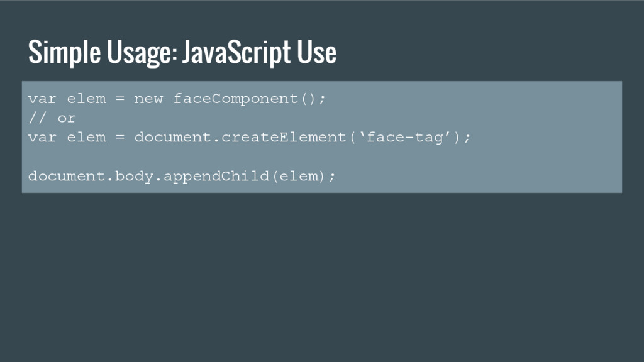
Task: Click "(elem)" argument inside appendChild
Action: (x=299, y=177)
